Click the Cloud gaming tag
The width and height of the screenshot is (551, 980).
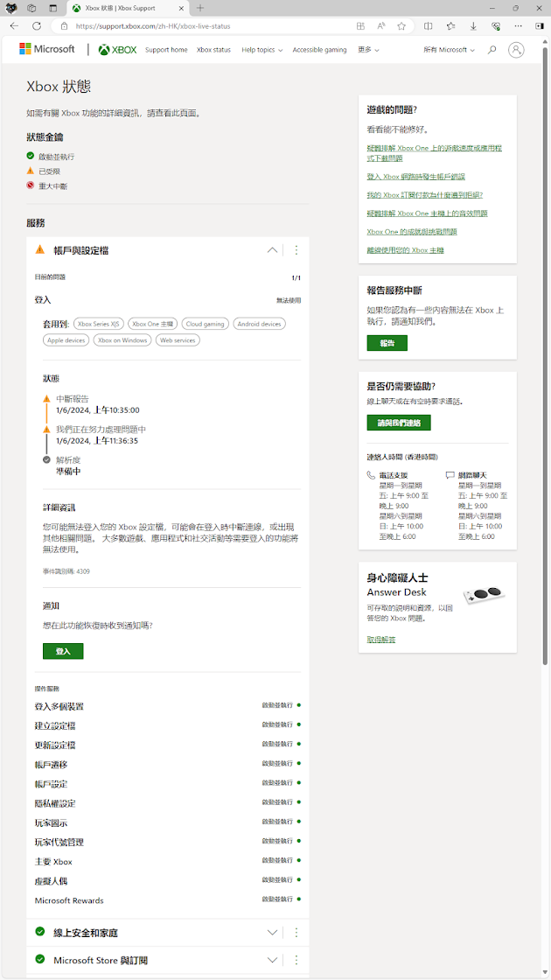[x=206, y=324]
